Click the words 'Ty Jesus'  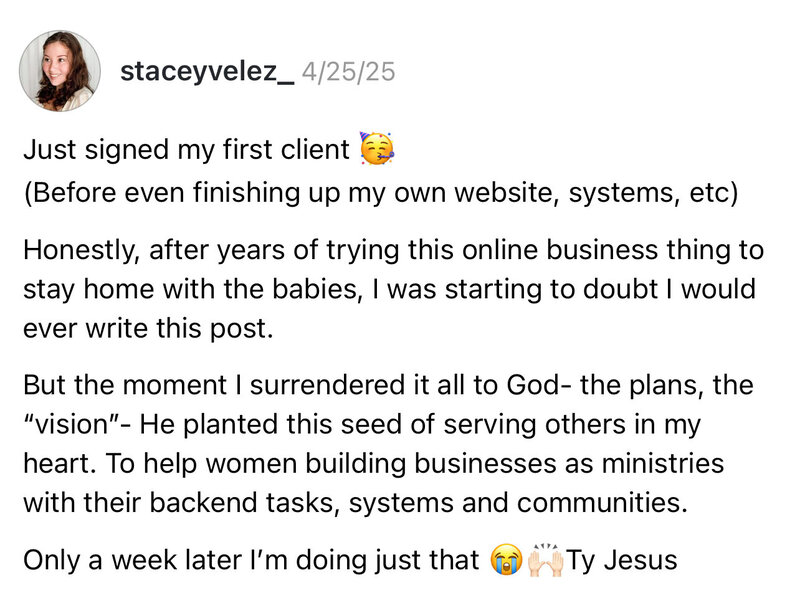(622, 560)
